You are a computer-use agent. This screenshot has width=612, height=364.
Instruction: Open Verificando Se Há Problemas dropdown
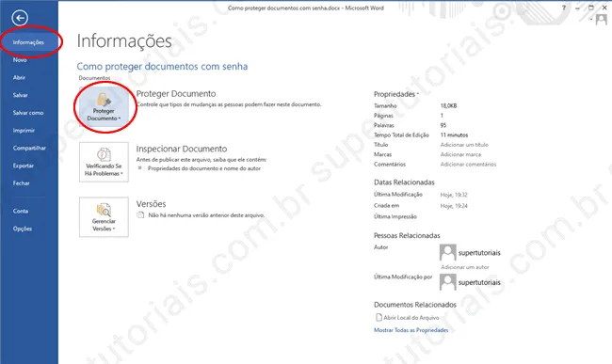pyautogui.click(x=104, y=162)
